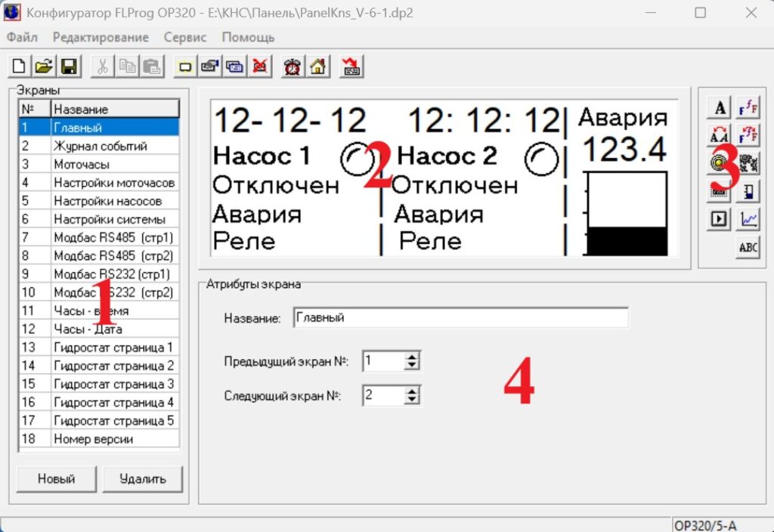The image size is (774, 532).
Task: Select the trend graph chart tool
Action: pyautogui.click(x=748, y=219)
